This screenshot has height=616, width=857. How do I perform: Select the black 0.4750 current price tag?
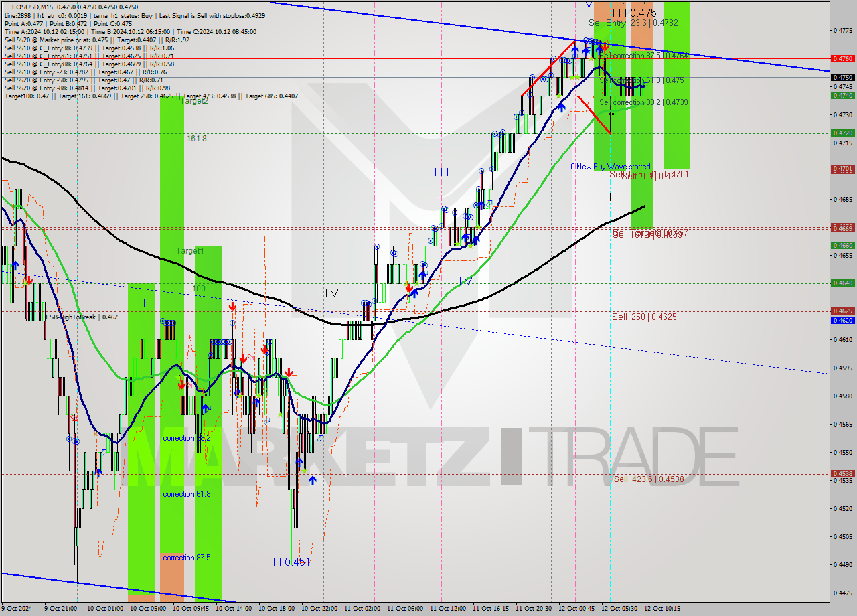pos(842,77)
